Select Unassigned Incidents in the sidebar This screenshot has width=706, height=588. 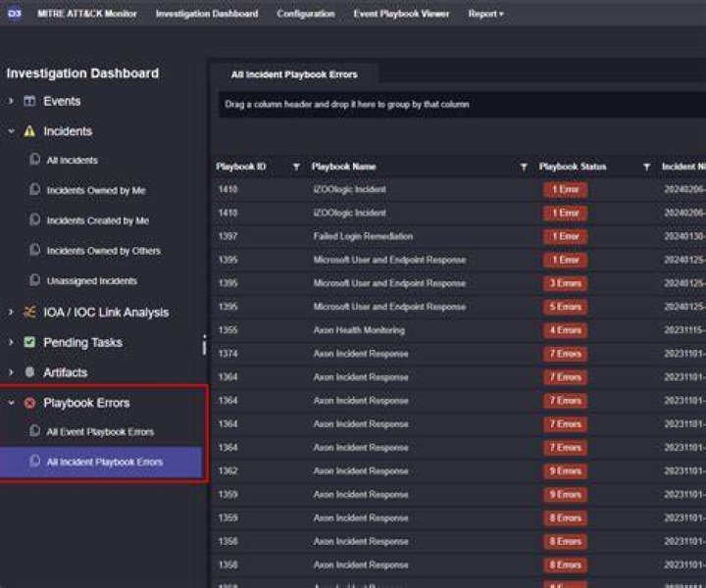click(92, 280)
